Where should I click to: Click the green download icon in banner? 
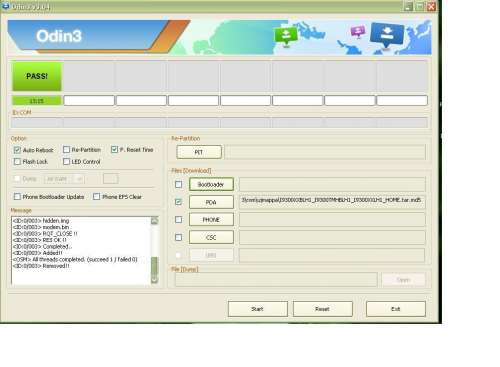click(x=286, y=35)
